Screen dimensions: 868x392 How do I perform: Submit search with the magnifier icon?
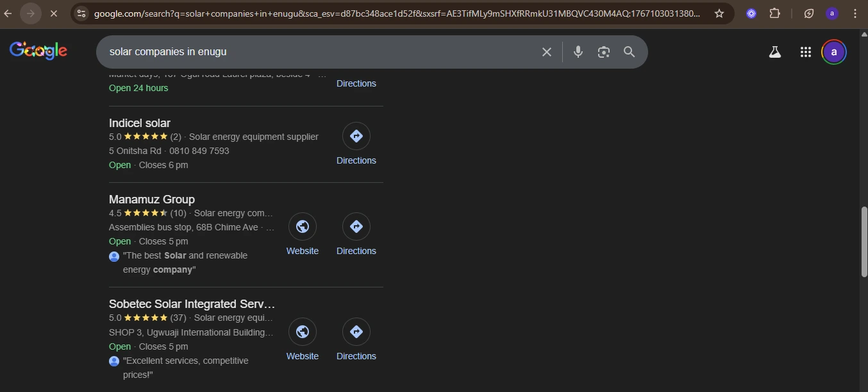click(x=630, y=52)
